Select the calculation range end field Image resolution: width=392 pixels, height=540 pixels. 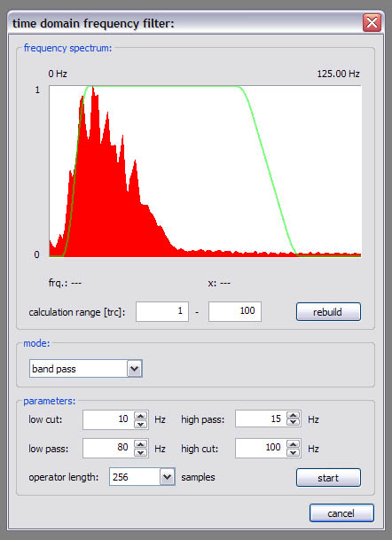[x=235, y=311]
